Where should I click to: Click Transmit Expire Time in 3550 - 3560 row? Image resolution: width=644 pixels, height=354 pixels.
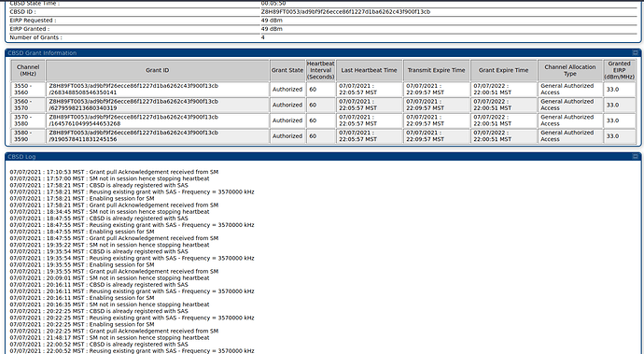[436, 90]
